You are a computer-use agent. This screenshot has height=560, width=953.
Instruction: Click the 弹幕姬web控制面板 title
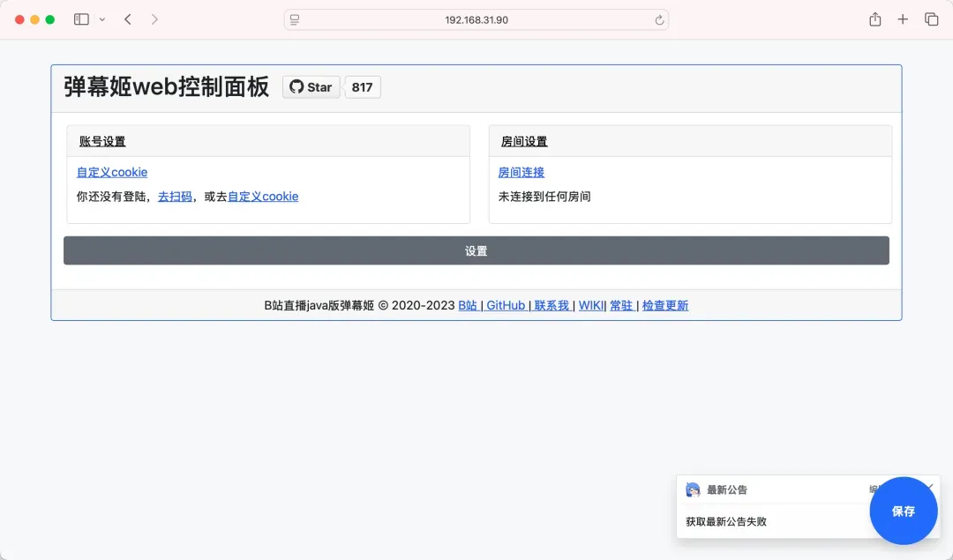tap(167, 86)
